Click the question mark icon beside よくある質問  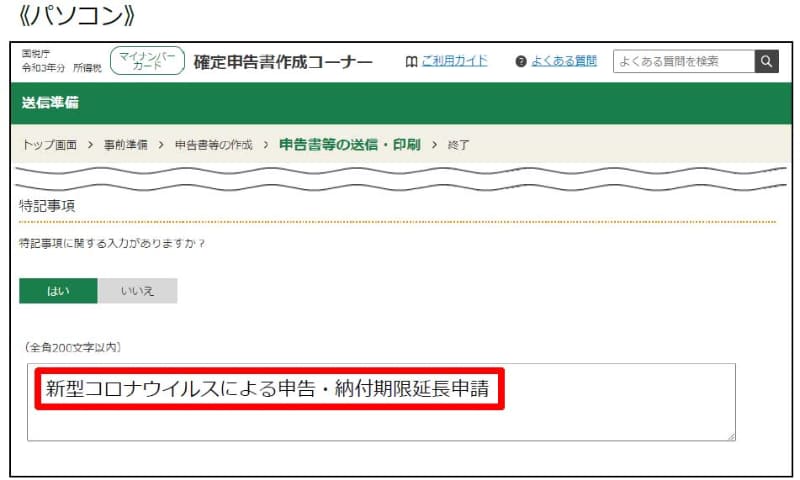pyautogui.click(x=520, y=62)
